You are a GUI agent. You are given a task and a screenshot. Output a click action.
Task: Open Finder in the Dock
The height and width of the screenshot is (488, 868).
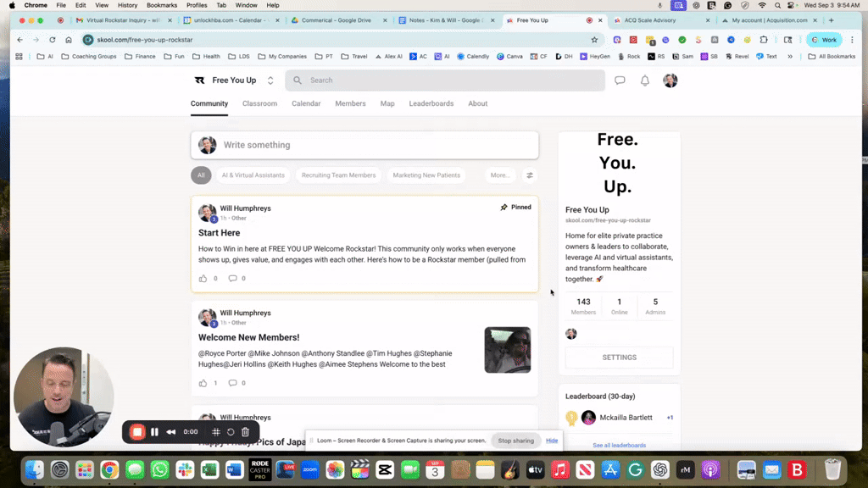pos(35,469)
